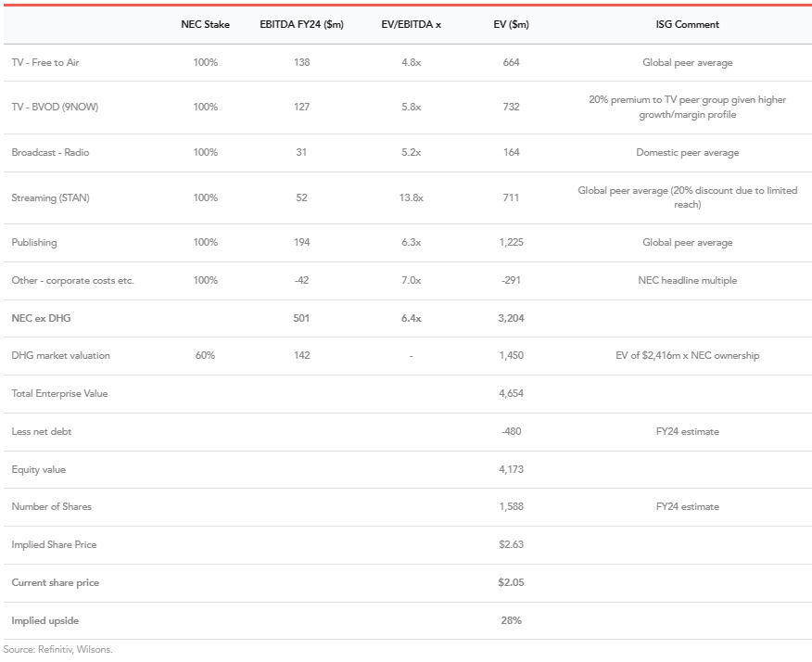Click the EV/EBITDA x column header
Screen dimensions: 812x662
click(x=411, y=24)
